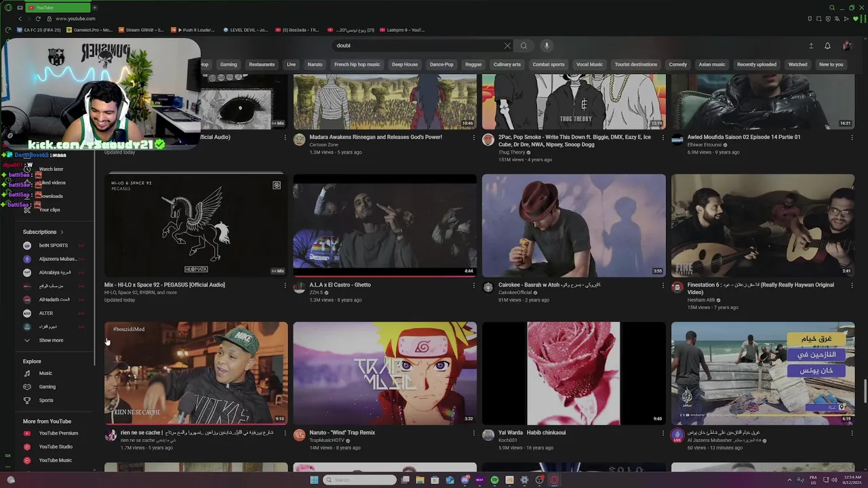The image size is (868, 488).
Task: Open CairokeeOfficial channel link
Action: point(515,292)
